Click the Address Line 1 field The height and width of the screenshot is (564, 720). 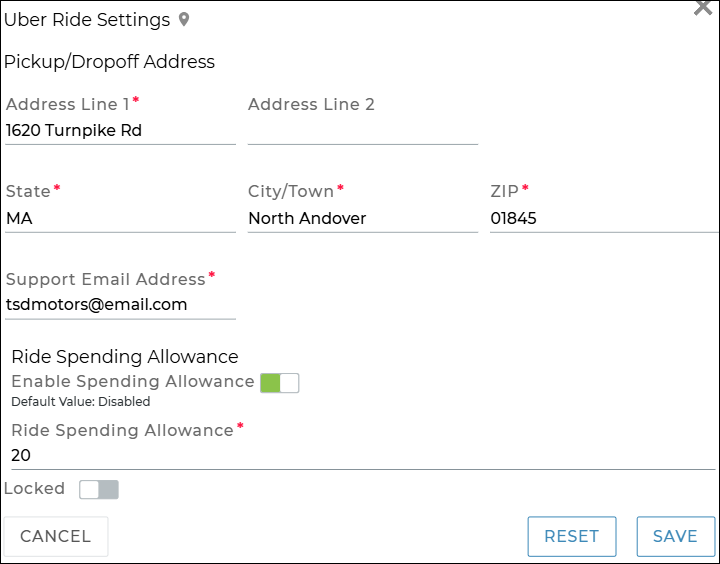(x=120, y=130)
